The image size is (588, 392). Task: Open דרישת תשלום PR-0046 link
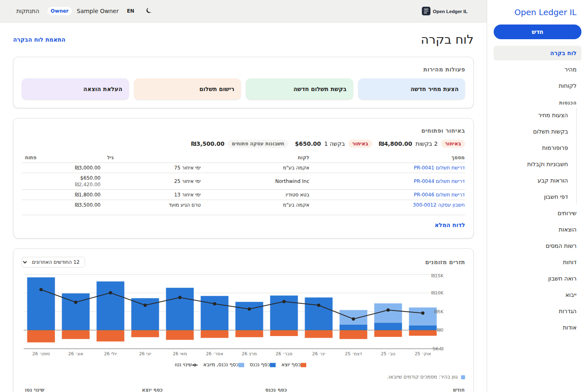[439, 195]
